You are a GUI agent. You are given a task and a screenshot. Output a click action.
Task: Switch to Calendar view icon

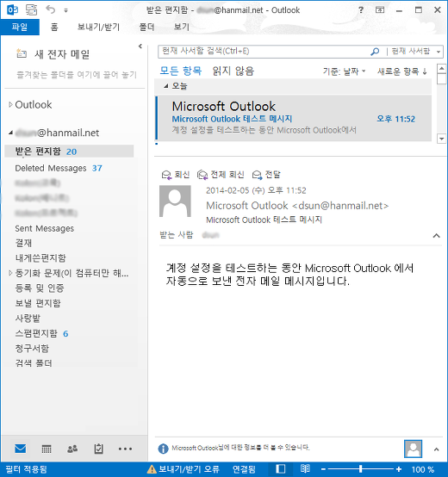(47, 449)
